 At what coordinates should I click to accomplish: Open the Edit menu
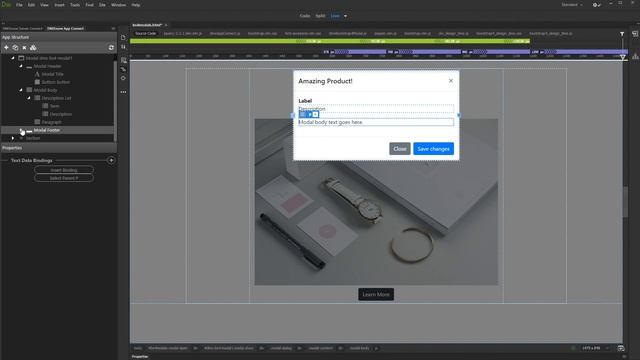coord(31,5)
